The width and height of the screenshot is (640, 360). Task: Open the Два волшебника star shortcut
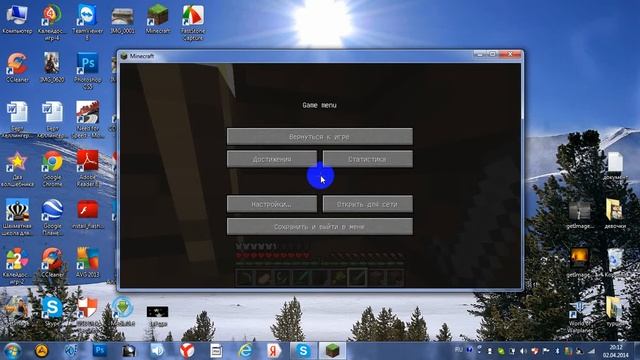[x=17, y=168]
